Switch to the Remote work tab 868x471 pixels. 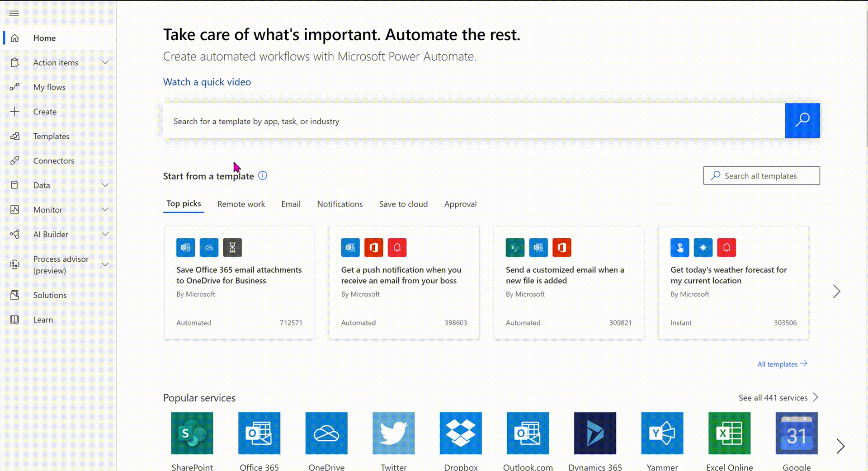[x=241, y=204]
